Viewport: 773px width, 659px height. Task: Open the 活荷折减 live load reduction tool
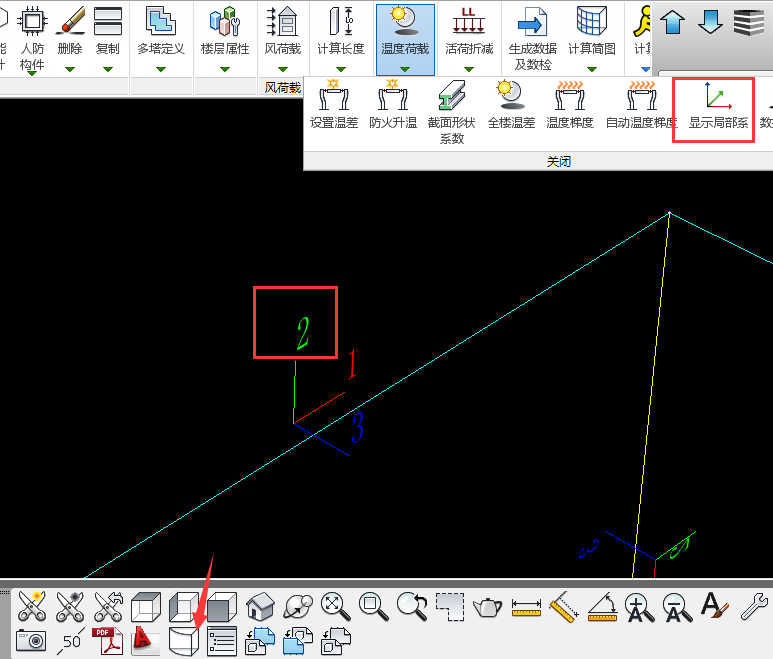469,32
